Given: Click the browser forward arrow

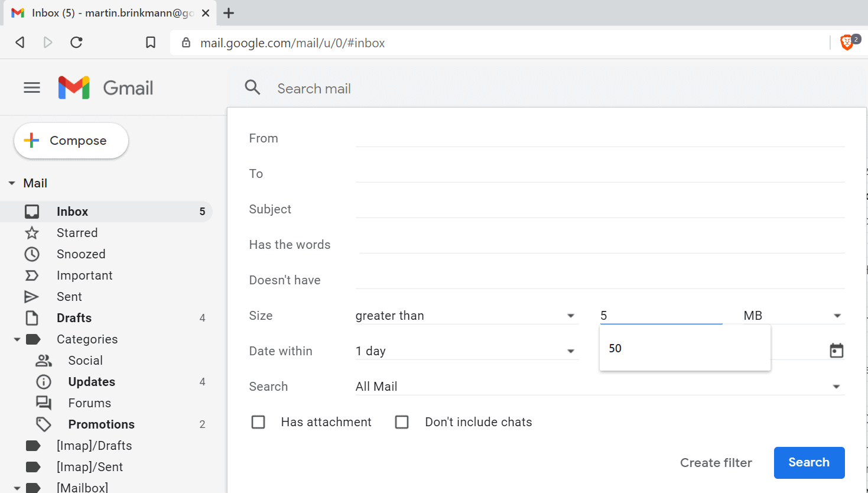Looking at the screenshot, I should click(48, 43).
